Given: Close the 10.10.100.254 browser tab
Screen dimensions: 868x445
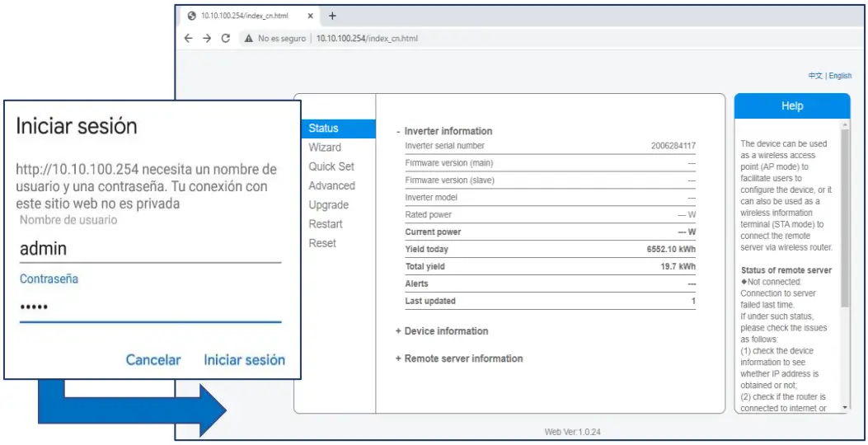Looking at the screenshot, I should tap(310, 16).
